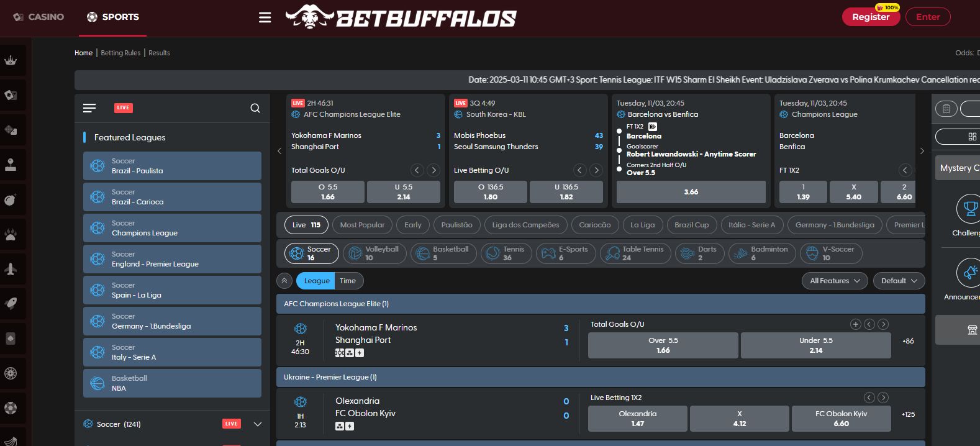Image resolution: width=980 pixels, height=446 pixels.
Task: Toggle the red LIVE filter in sports panel
Action: point(124,108)
